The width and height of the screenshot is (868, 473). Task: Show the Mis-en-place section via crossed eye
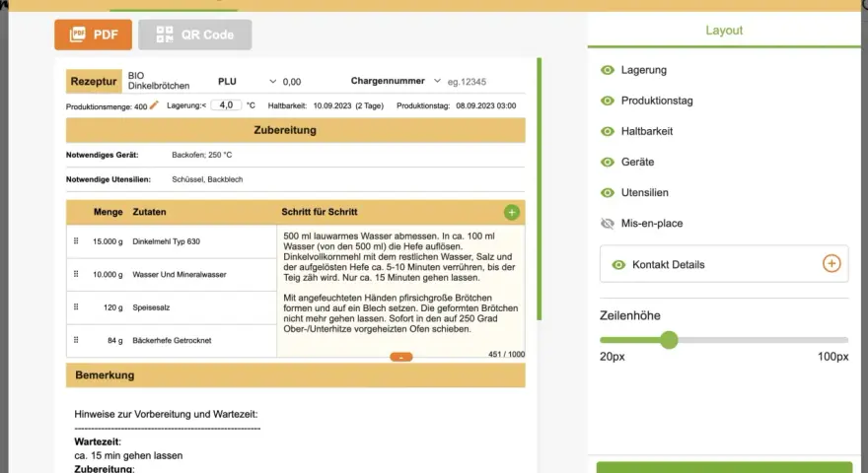click(608, 224)
